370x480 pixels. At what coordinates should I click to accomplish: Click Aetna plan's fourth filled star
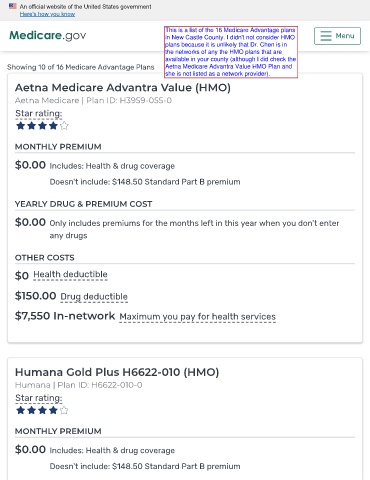[53, 126]
